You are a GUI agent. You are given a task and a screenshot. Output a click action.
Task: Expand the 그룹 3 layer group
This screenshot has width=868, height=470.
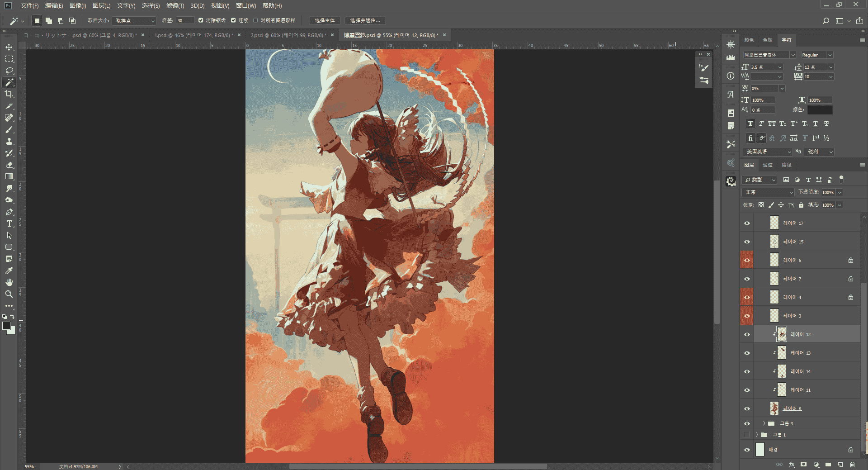(x=764, y=423)
